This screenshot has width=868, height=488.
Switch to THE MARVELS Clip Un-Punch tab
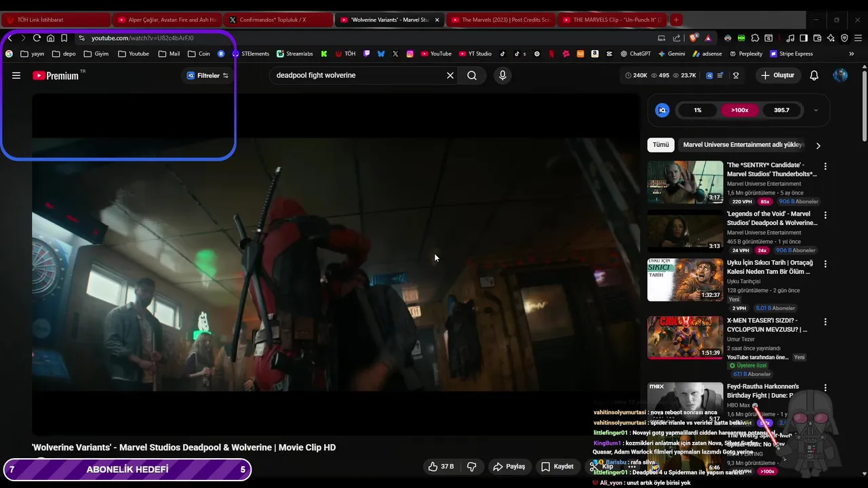click(612, 20)
